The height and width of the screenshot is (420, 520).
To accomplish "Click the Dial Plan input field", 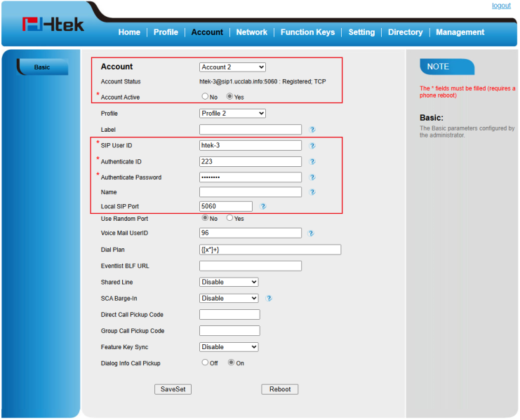I will tap(270, 250).
